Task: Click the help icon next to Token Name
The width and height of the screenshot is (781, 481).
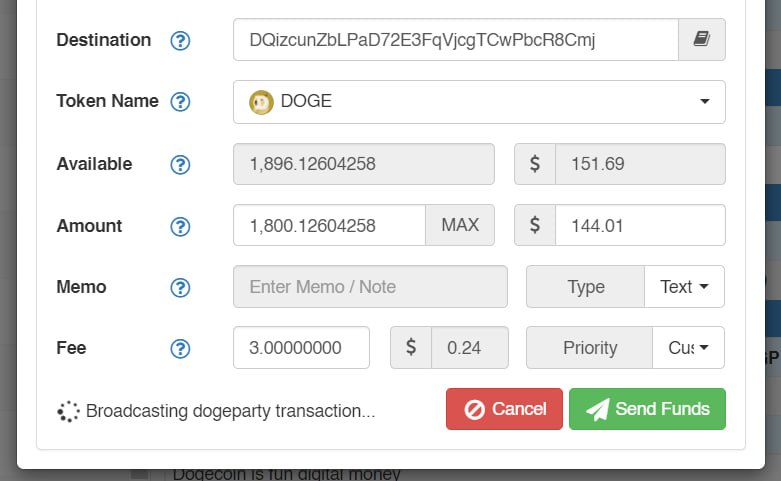Action: click(x=180, y=102)
